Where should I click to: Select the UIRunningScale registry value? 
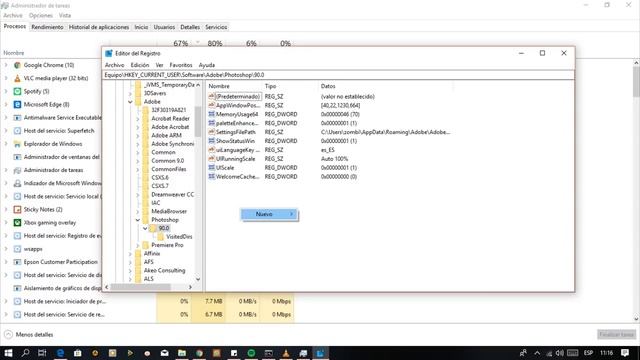[x=236, y=159]
